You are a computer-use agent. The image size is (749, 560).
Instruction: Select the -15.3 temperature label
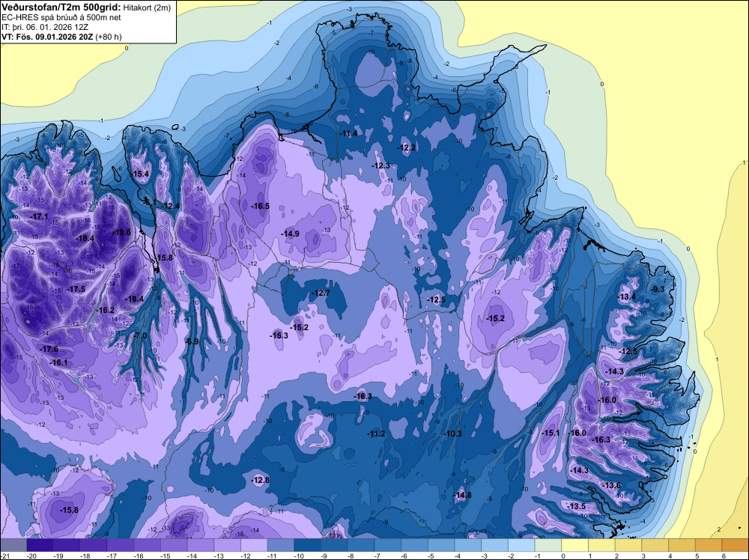point(279,335)
